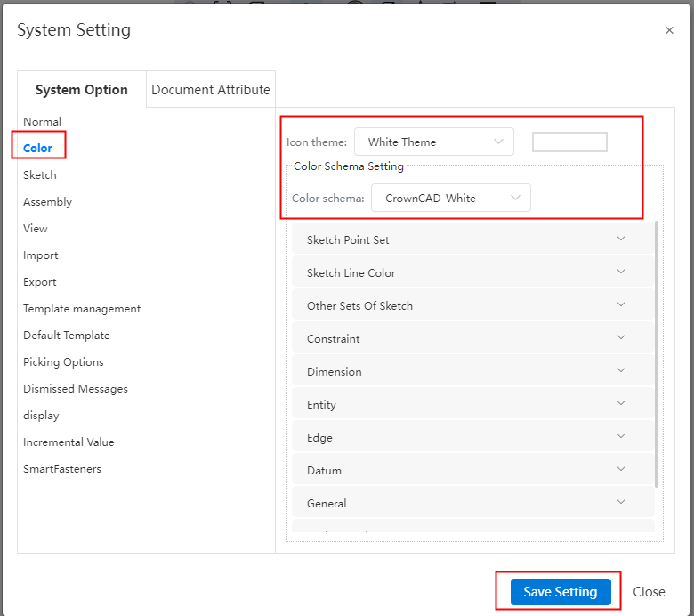Expand the Sketch Point Set section

pyautogui.click(x=472, y=239)
